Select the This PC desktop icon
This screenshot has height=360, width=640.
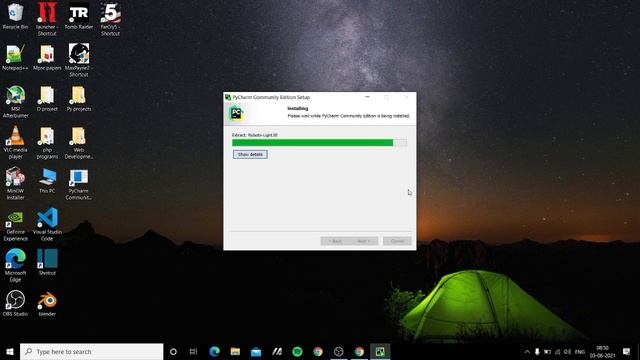(x=47, y=180)
